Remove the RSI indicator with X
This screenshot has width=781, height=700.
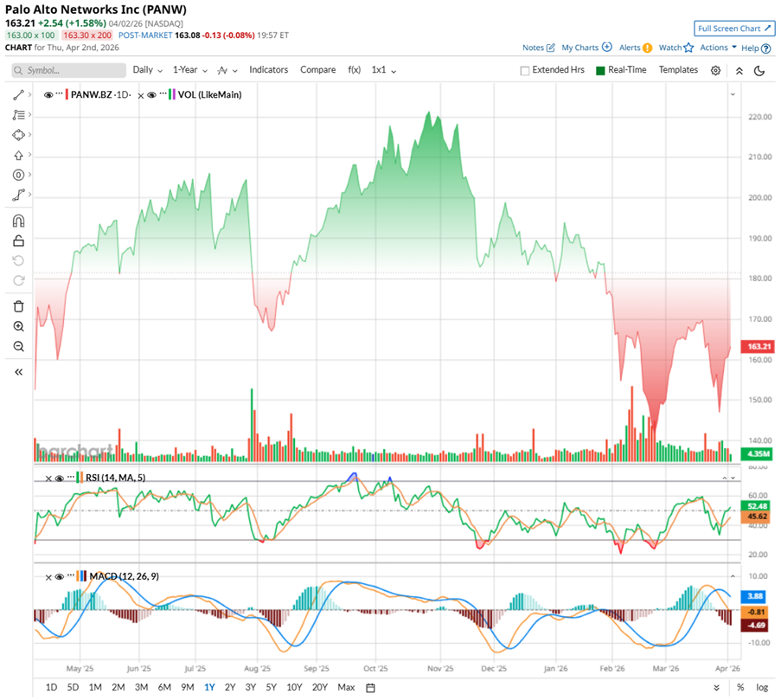tap(48, 478)
